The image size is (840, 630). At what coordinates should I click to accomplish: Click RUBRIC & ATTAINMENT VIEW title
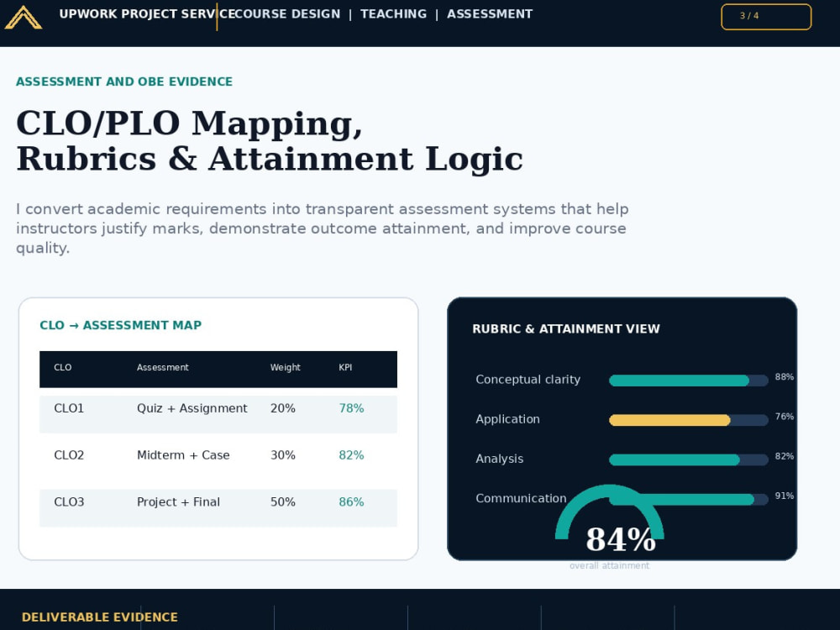click(x=565, y=329)
